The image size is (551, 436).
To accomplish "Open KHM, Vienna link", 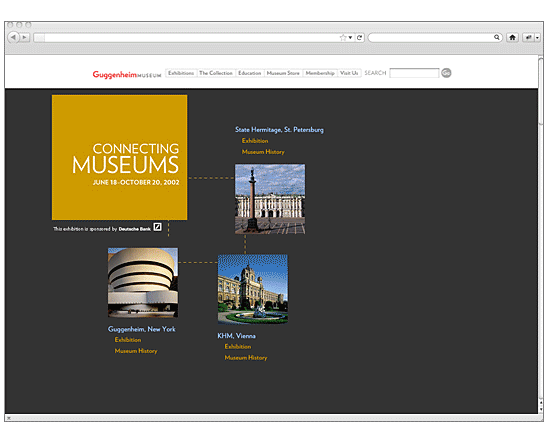I will pyautogui.click(x=236, y=336).
